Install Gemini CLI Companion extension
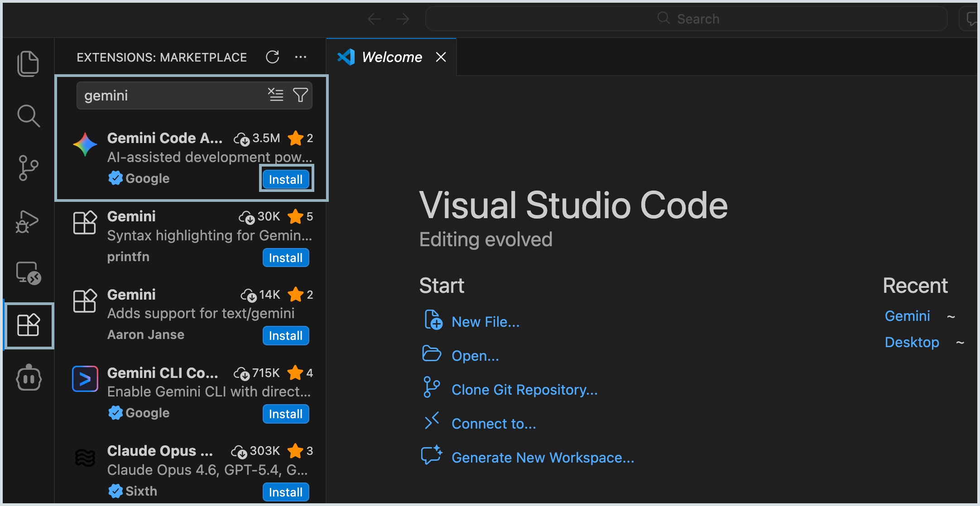The image size is (980, 506). click(286, 414)
